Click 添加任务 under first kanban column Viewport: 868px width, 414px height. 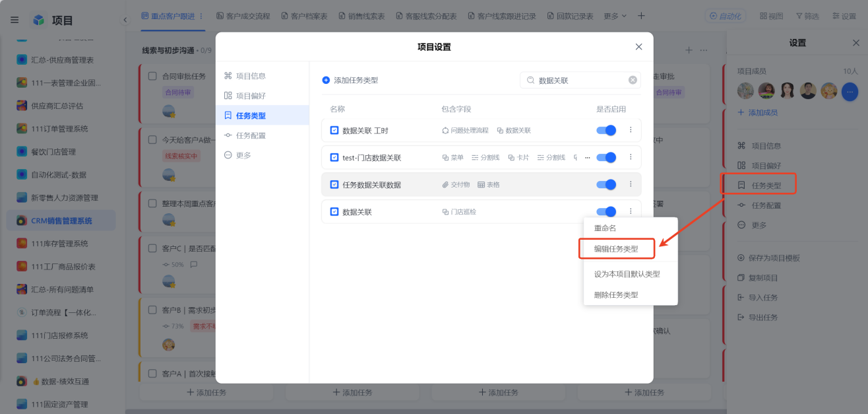[206, 392]
